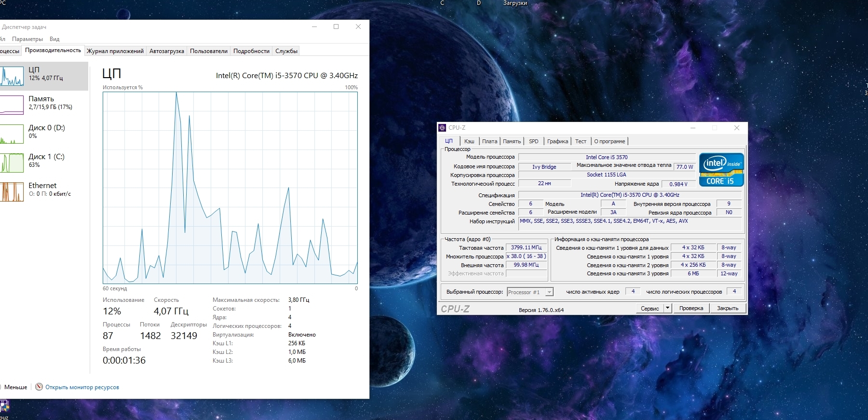Open Графика tab in CPU-Z
This screenshot has width=868, height=420.
(x=557, y=141)
